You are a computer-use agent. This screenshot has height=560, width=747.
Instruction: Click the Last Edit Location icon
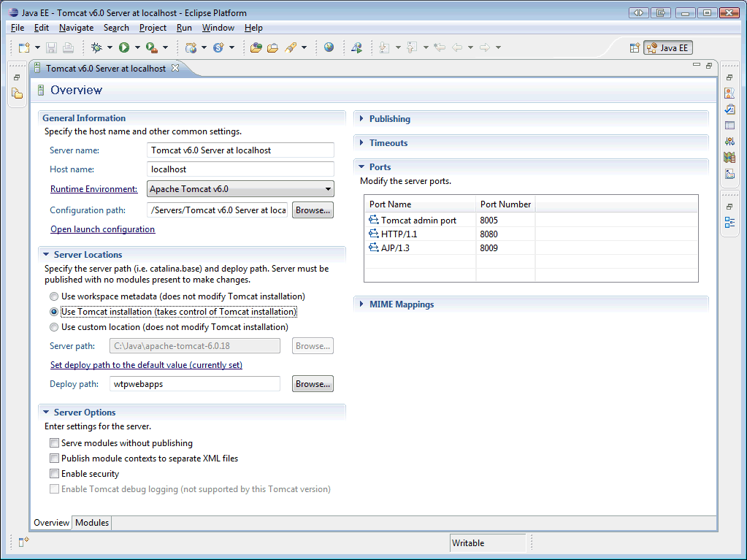point(440,47)
